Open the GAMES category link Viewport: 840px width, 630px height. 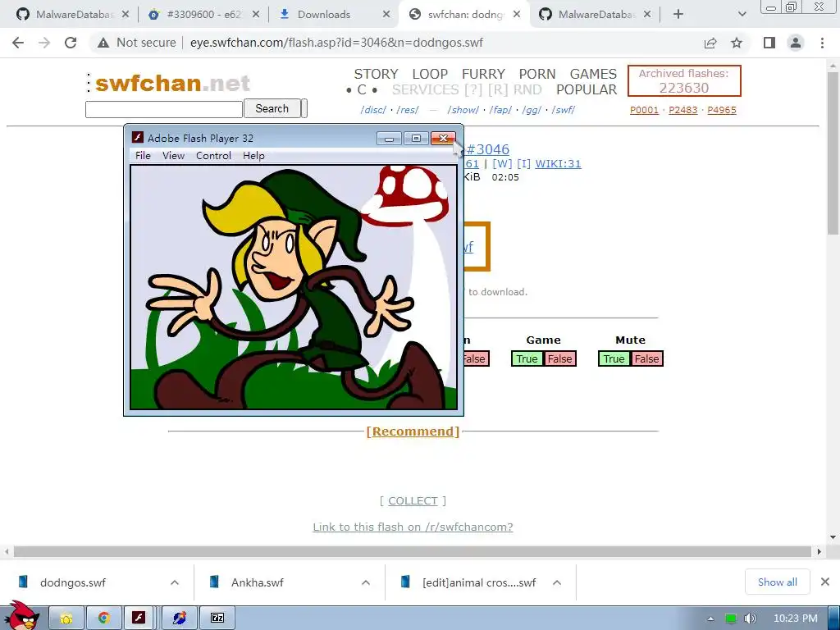pyautogui.click(x=593, y=74)
